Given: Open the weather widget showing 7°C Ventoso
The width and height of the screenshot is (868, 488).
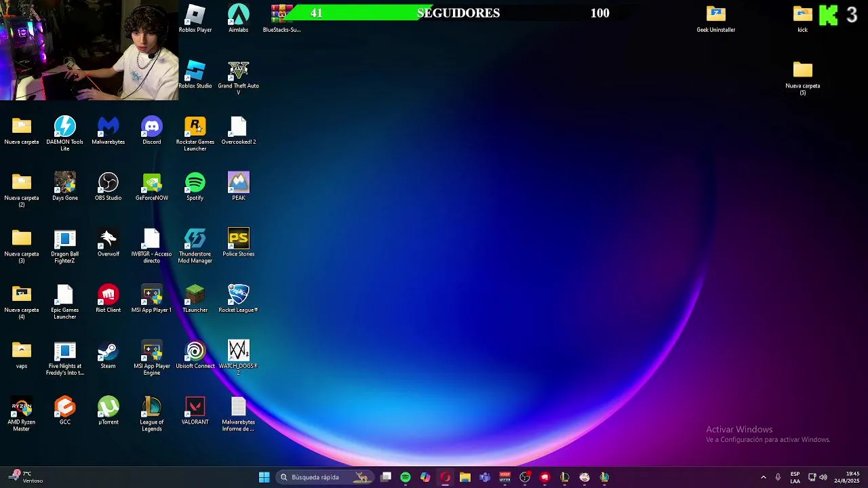Looking at the screenshot, I should (x=27, y=477).
